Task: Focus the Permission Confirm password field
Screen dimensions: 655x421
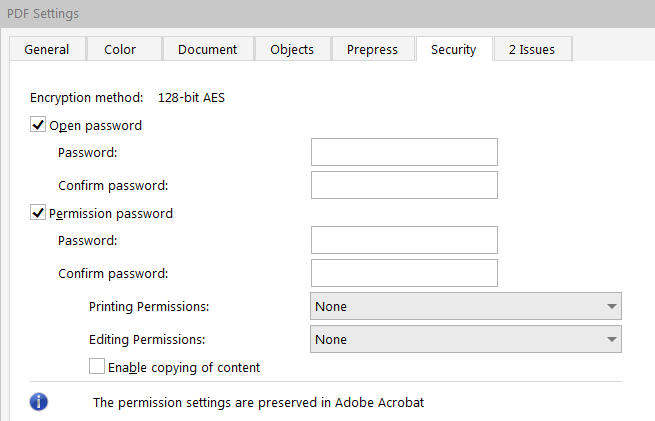Action: [x=404, y=273]
